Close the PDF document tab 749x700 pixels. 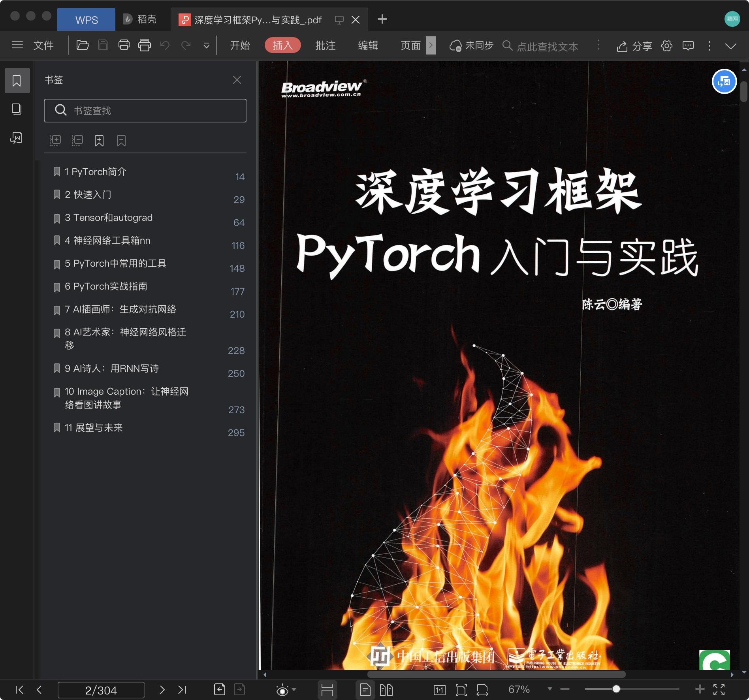pyautogui.click(x=356, y=20)
